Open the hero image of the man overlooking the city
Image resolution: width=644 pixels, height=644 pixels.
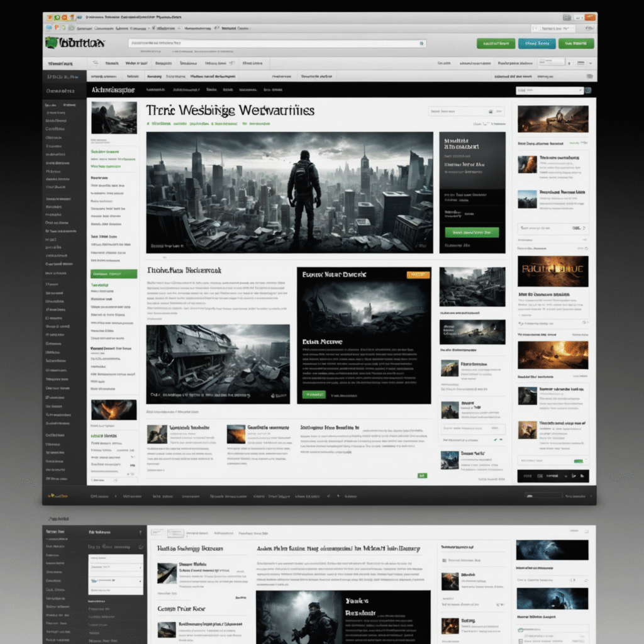(289, 192)
